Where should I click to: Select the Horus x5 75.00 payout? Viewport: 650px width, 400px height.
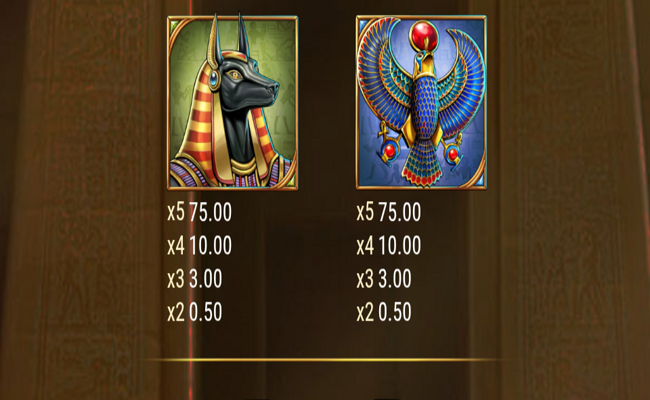389,212
